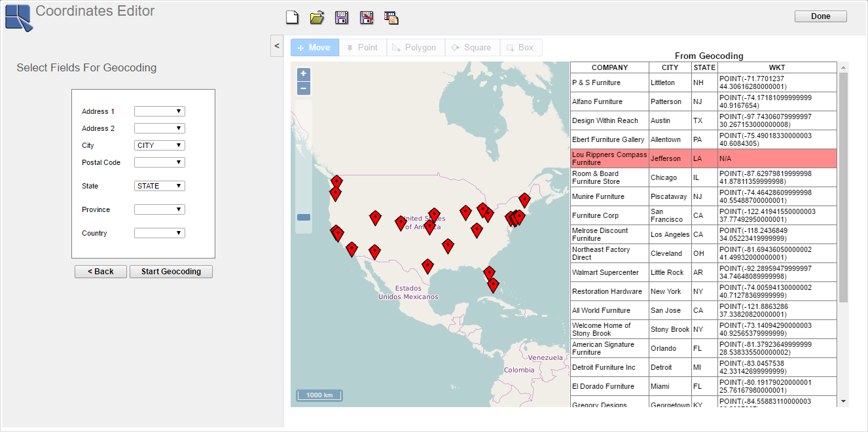Select the Move tool

coord(315,48)
